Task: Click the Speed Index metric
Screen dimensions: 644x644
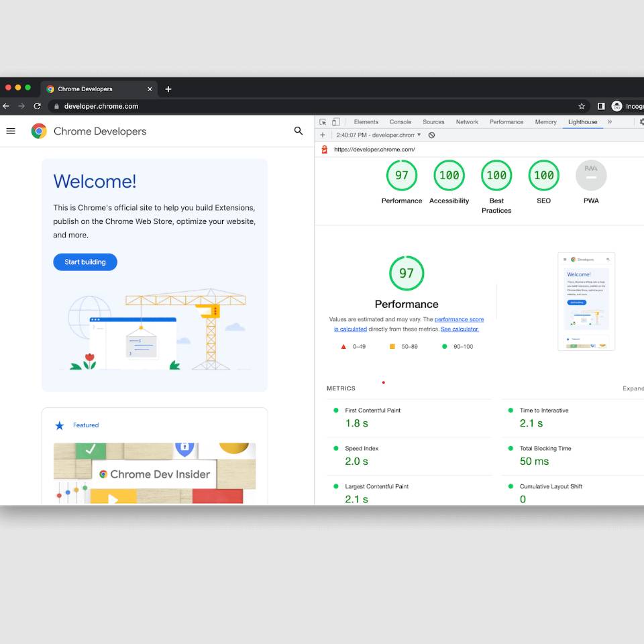Action: click(409, 456)
